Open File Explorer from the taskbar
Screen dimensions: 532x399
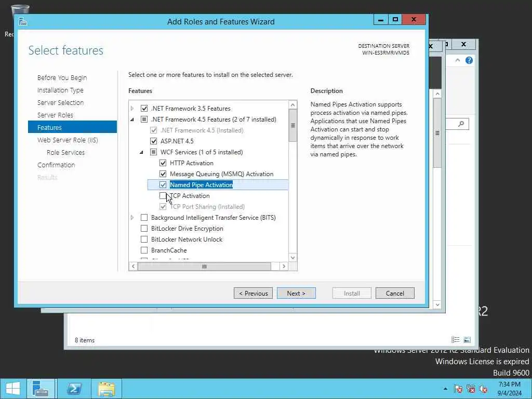pyautogui.click(x=107, y=389)
